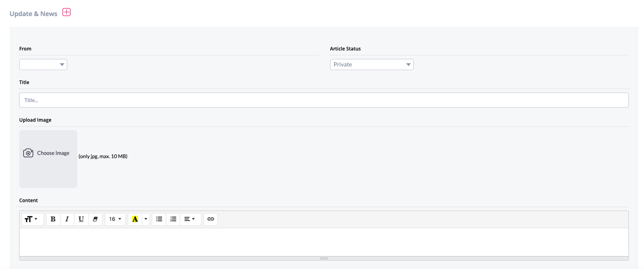Click the pink plus icon beside Update & News

pyautogui.click(x=66, y=13)
